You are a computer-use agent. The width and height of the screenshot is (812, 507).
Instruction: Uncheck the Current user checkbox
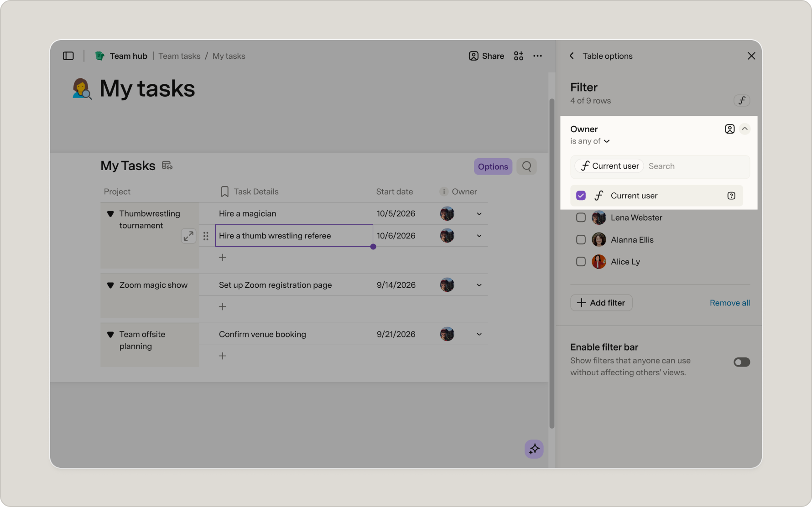click(x=581, y=196)
